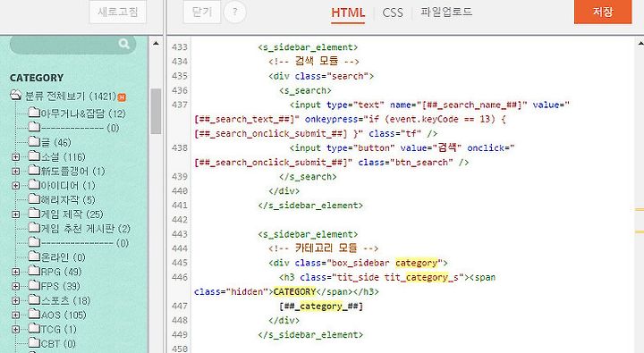The height and width of the screenshot is (353, 644).
Task: Click folder icon next to 스포츠 (18)
Action: click(34, 299)
